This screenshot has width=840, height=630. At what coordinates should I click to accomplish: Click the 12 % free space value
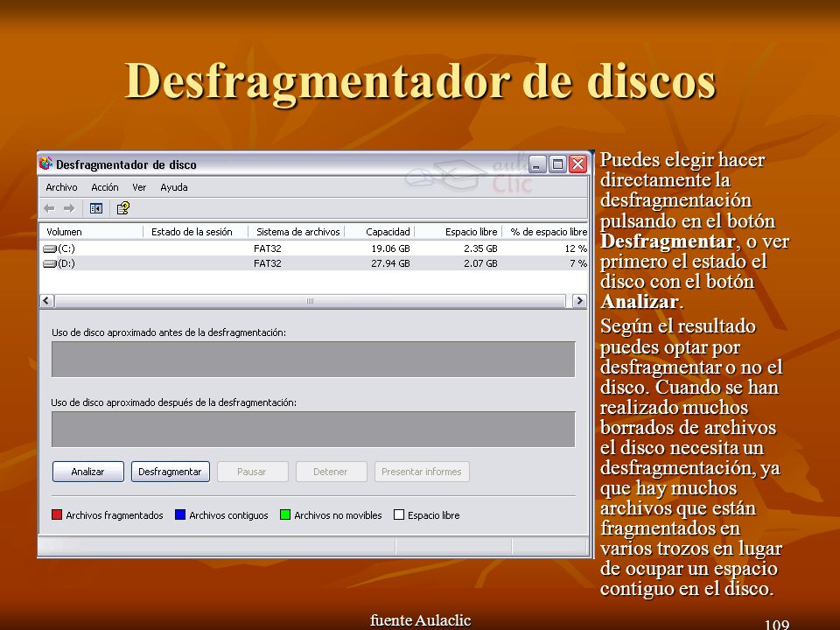click(576, 248)
